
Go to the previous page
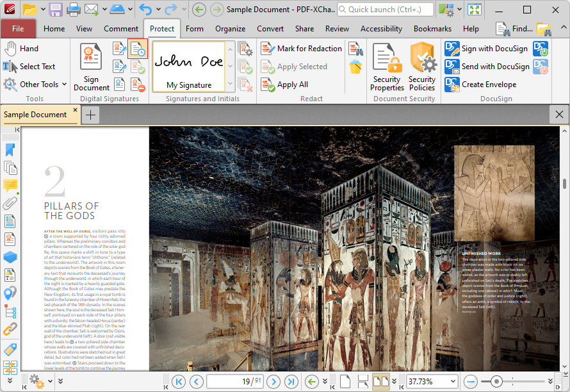[x=197, y=382]
